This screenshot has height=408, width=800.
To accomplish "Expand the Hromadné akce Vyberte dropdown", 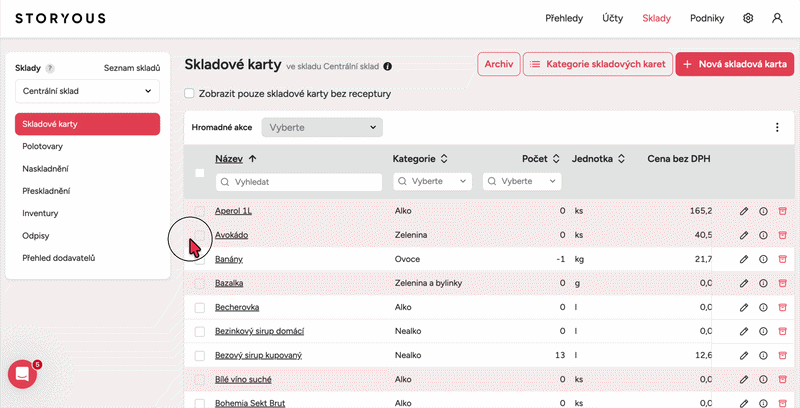I will [x=322, y=127].
